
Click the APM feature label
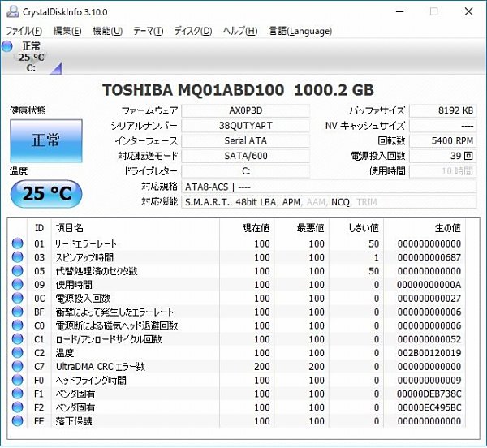click(291, 202)
